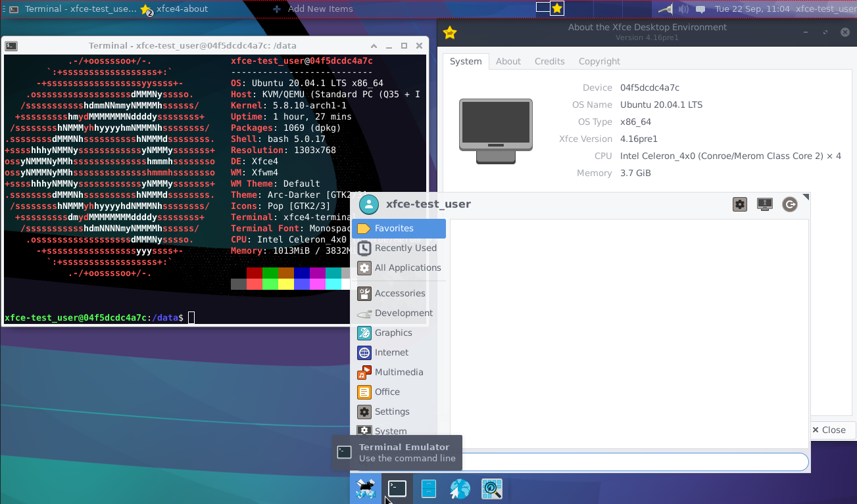Launch Application Finder from the dock
This screenshot has width=857, height=504.
coord(491,488)
